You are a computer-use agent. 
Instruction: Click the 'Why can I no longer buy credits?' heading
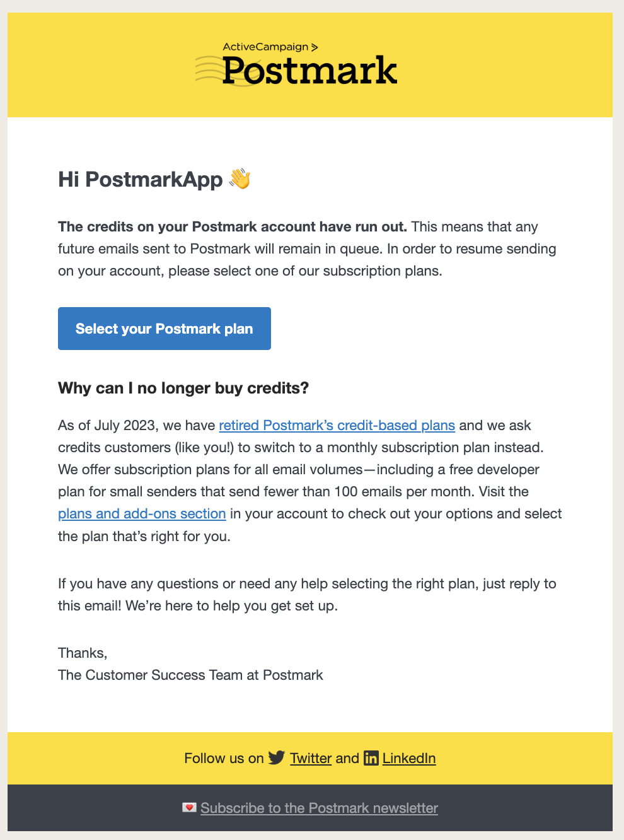pyautogui.click(x=183, y=388)
